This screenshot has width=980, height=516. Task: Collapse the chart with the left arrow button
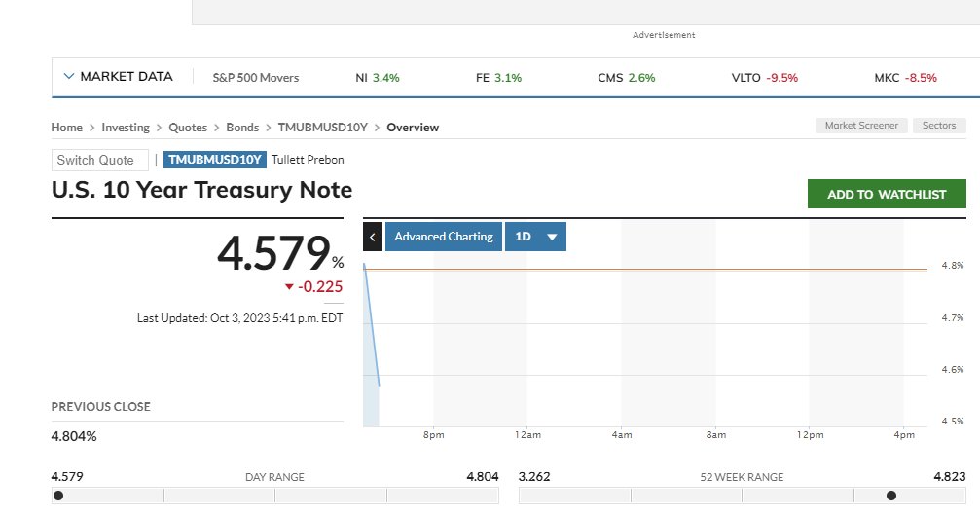coord(373,237)
